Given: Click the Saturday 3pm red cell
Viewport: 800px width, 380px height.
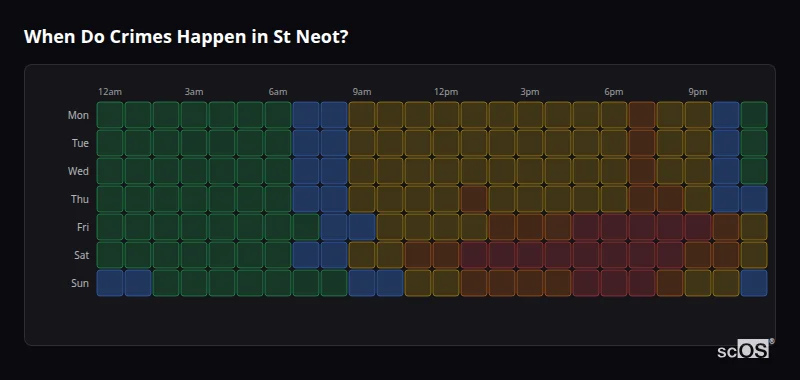Looking at the screenshot, I should (x=530, y=255).
